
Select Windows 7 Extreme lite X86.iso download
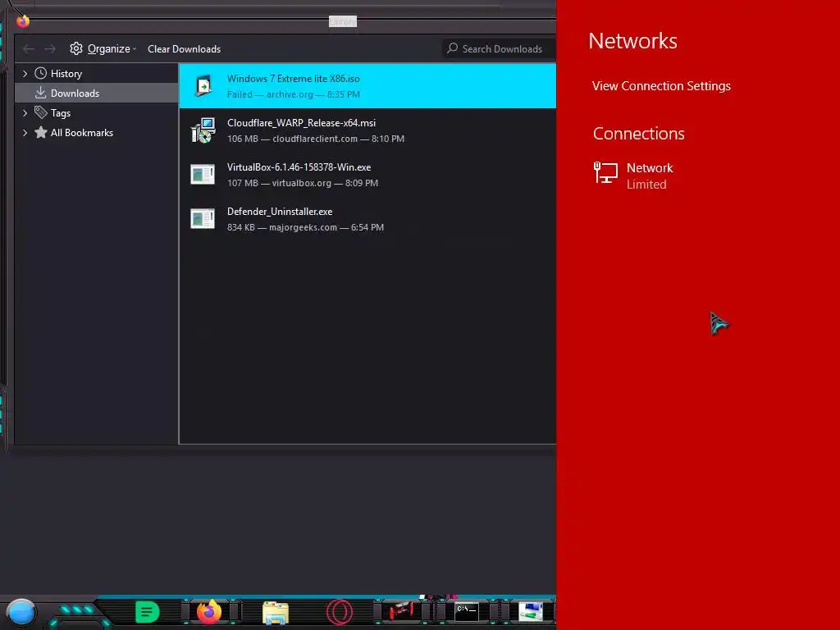367,85
